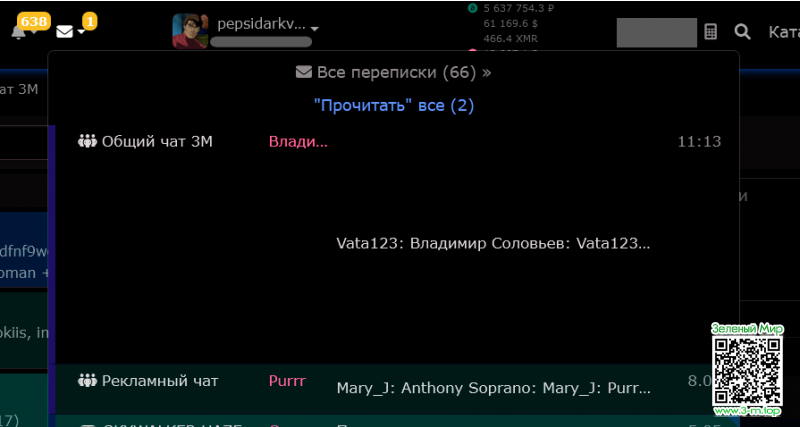Open the Общий чат ЗМ conversation
Screen dimensions: 800x427
[x=157, y=142]
